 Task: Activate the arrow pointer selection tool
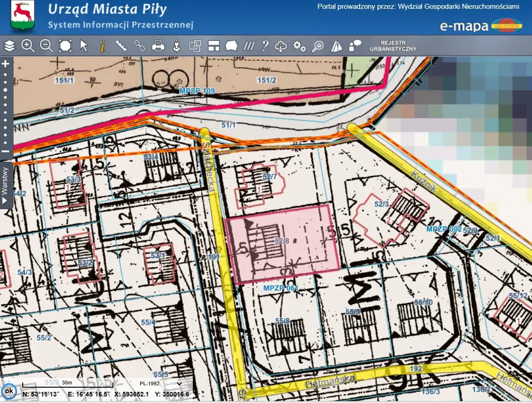tap(84, 46)
